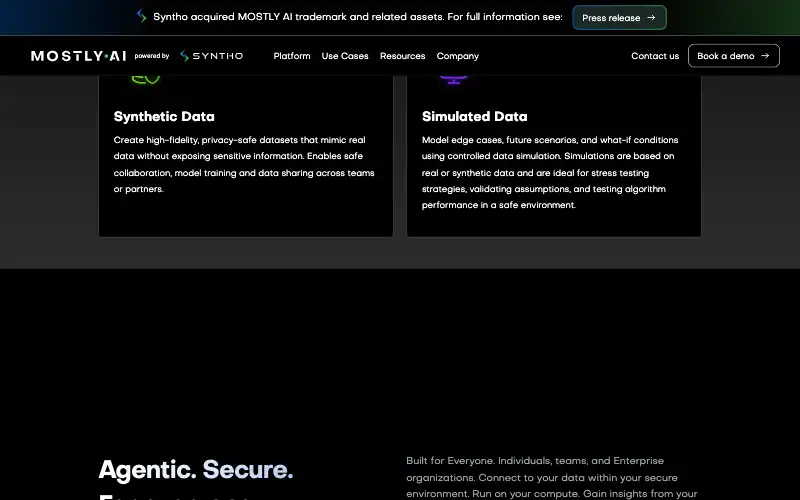Follow the Contact us link
This screenshot has width=800, height=500.
655,56
